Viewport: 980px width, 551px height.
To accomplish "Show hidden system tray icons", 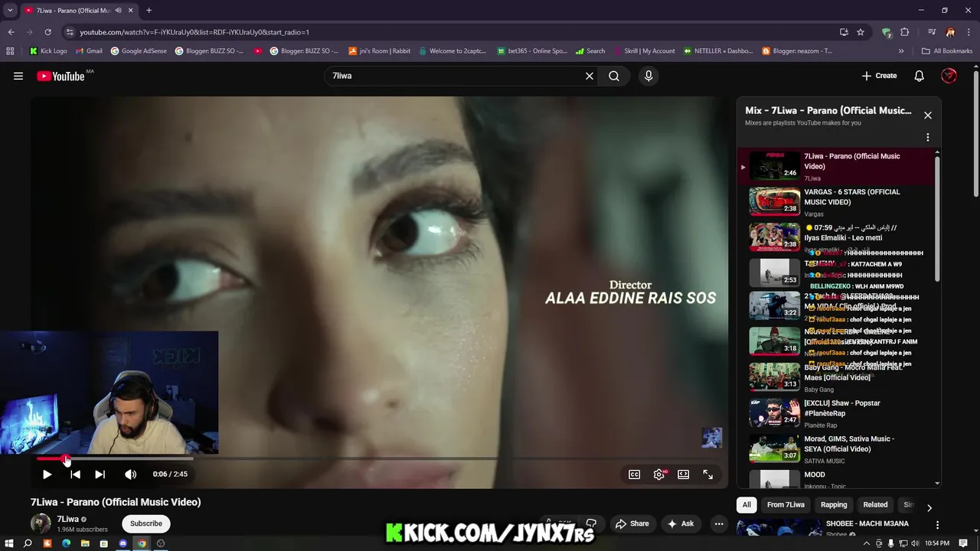I will click(x=867, y=543).
